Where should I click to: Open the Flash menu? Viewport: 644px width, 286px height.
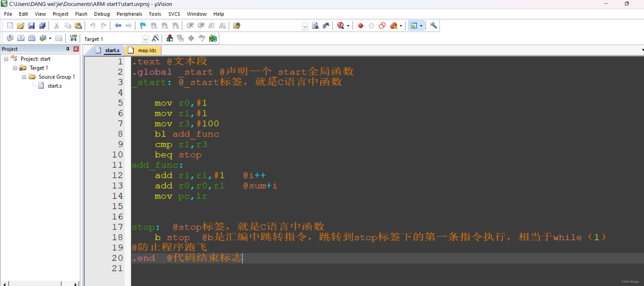tap(81, 14)
